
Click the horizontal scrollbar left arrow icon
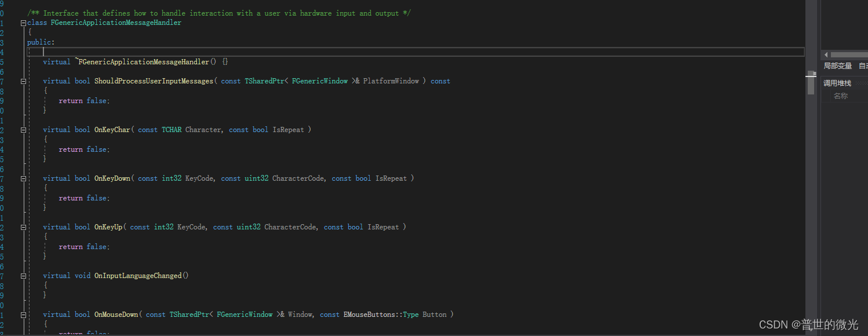(825, 54)
